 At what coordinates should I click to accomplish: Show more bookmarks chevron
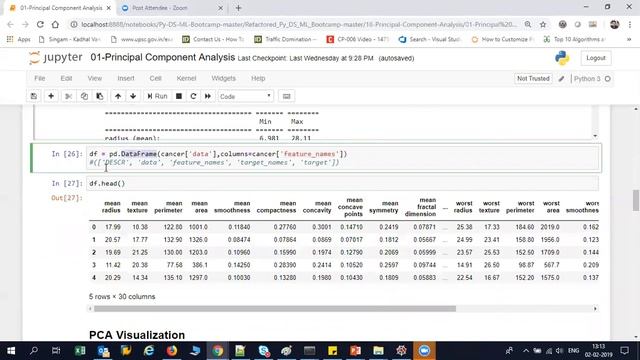coord(629,39)
